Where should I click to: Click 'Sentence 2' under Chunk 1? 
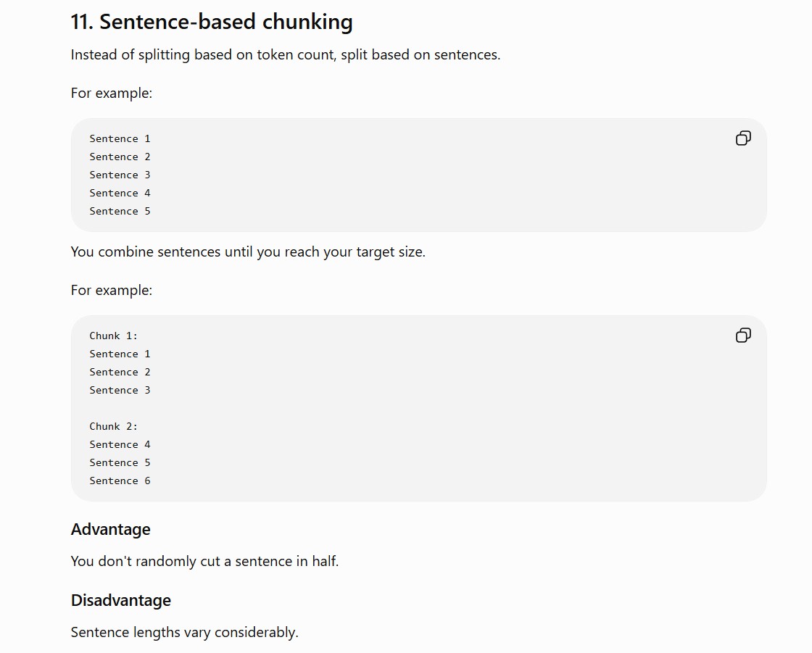120,373
